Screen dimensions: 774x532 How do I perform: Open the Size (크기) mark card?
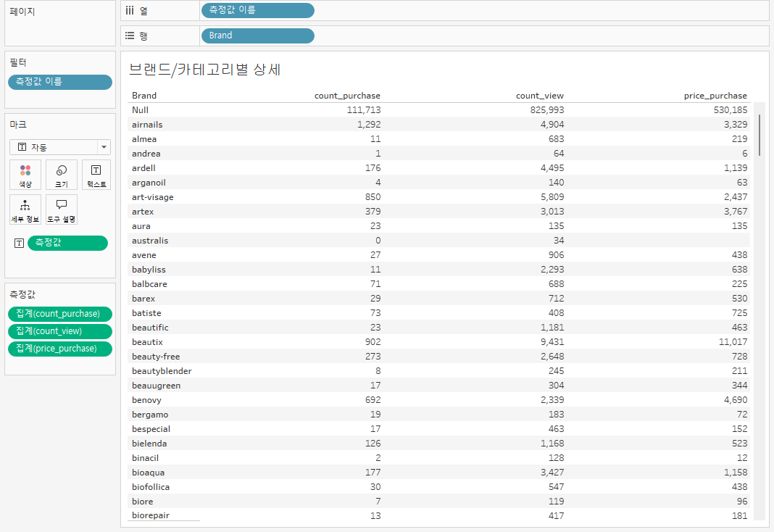[x=61, y=175]
